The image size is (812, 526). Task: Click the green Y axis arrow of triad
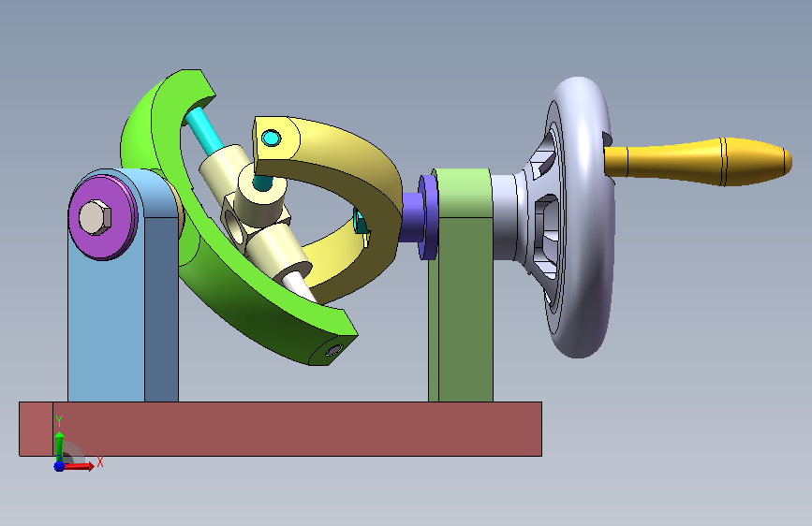click(59, 446)
